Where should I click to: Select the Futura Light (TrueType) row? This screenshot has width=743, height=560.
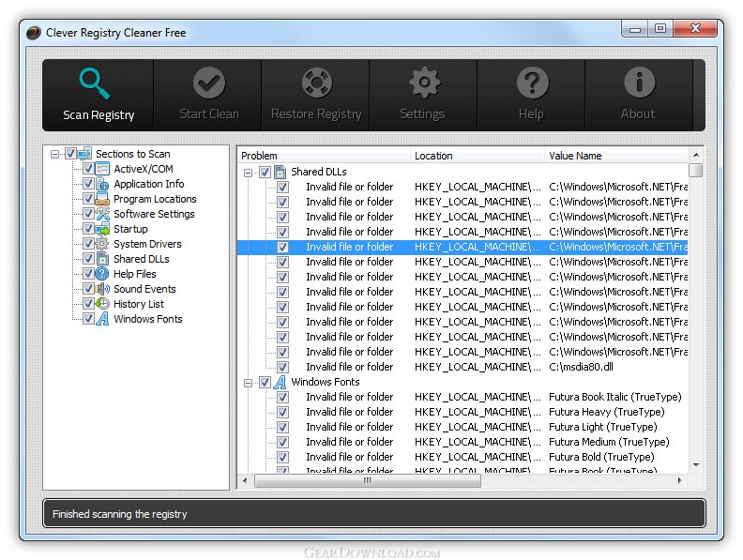pos(462,427)
